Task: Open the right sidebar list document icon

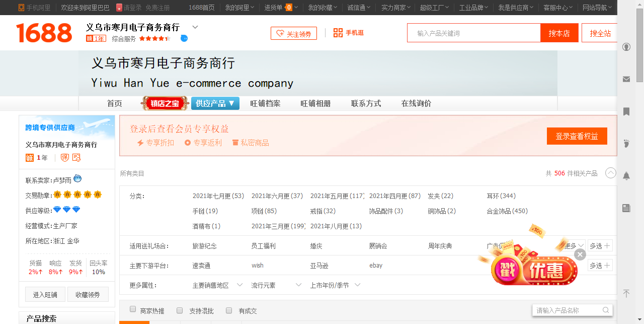Action: click(x=626, y=208)
